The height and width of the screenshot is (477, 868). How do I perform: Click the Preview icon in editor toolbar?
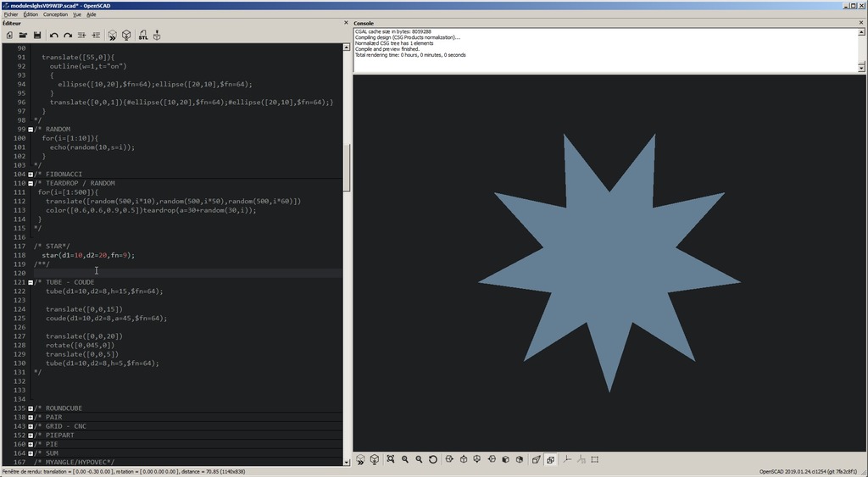tap(112, 35)
